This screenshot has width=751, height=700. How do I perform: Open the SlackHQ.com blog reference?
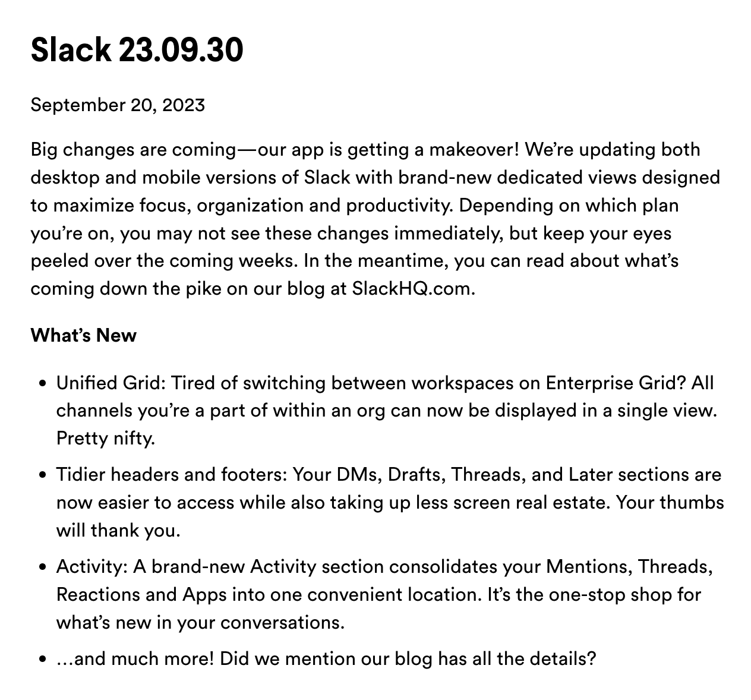[x=412, y=289]
